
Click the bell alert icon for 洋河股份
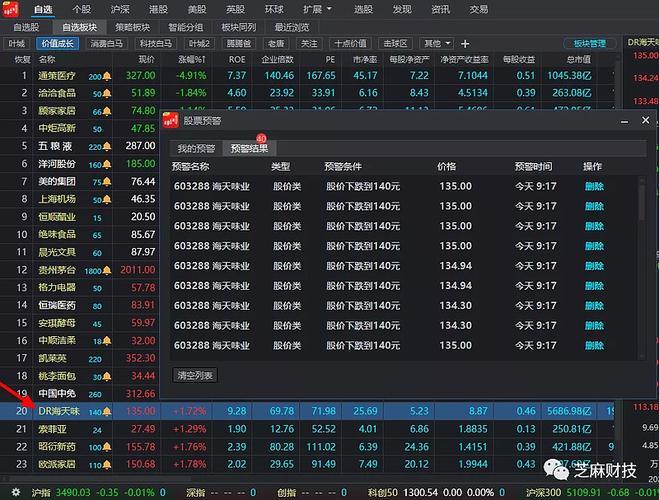click(107, 164)
